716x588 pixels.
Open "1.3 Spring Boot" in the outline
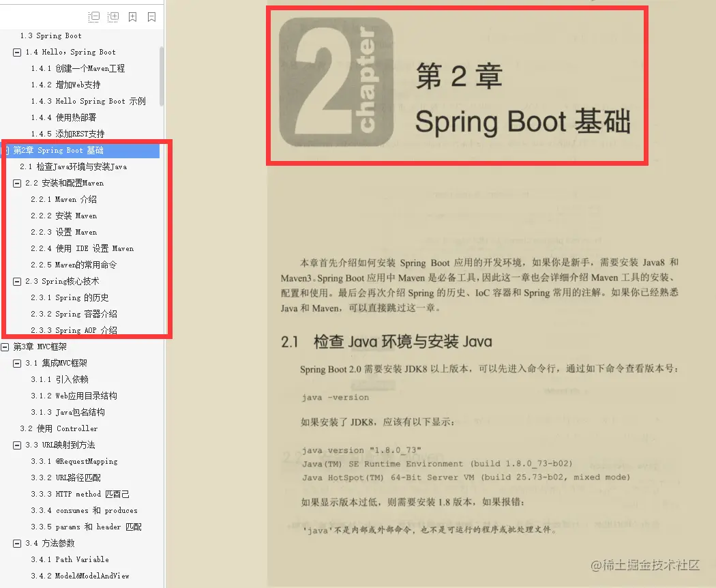pyautogui.click(x=51, y=35)
